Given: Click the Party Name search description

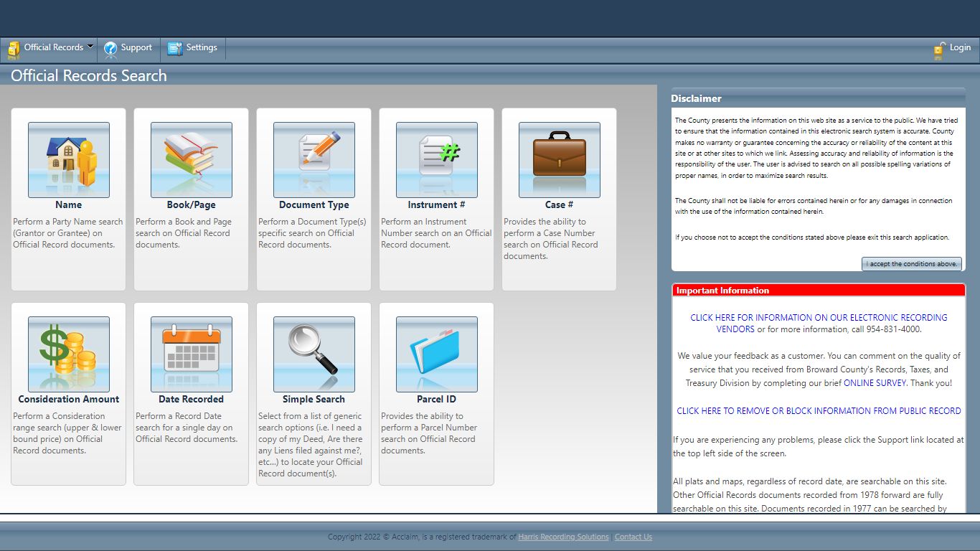Looking at the screenshot, I should pos(68,233).
